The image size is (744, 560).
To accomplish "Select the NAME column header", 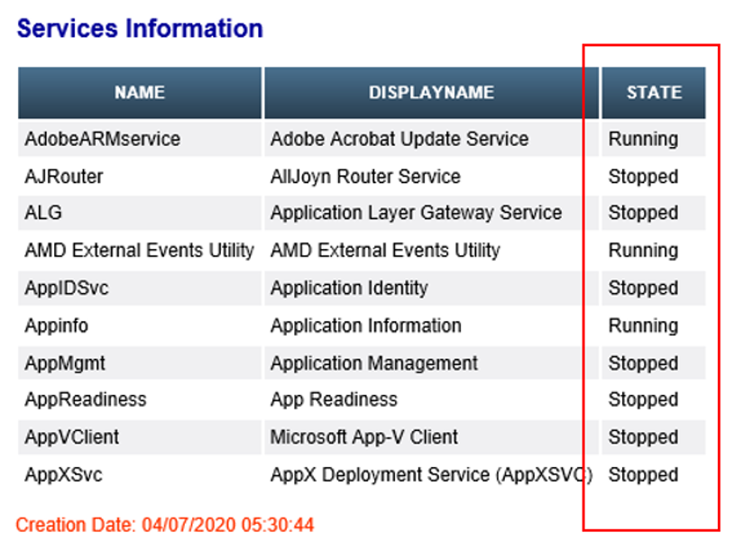I will click(140, 93).
